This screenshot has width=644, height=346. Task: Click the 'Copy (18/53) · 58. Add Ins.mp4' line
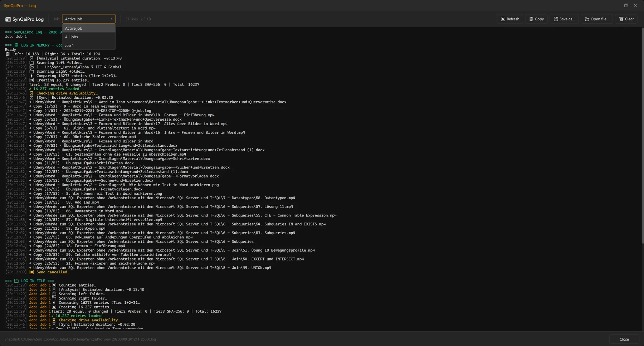[52, 203]
